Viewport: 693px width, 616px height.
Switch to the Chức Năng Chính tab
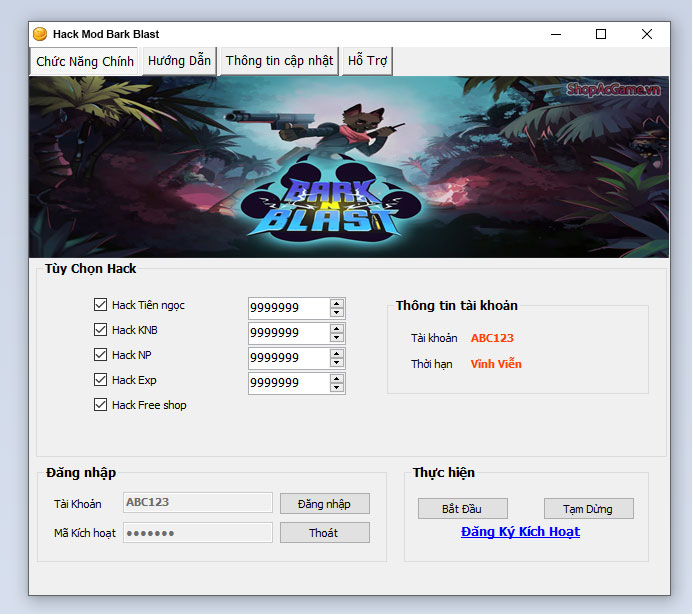(85, 61)
